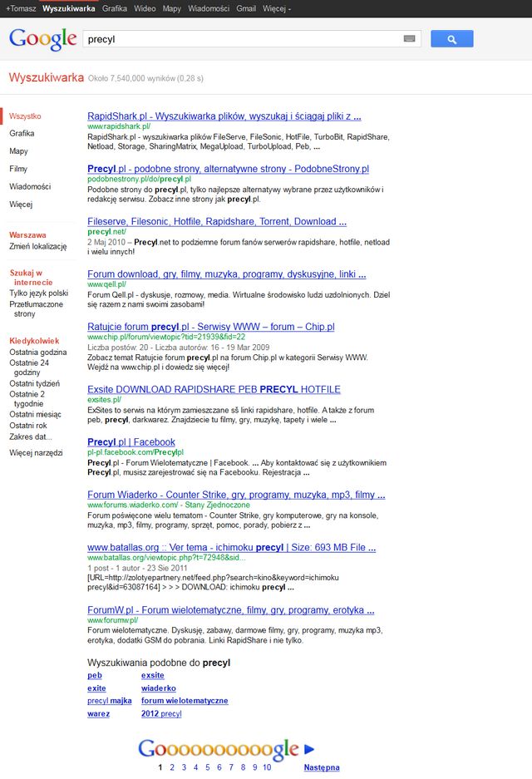Expand Więcej narzędzi in sidebar
Image resolution: width=532 pixels, height=779 pixels.
coord(36,452)
